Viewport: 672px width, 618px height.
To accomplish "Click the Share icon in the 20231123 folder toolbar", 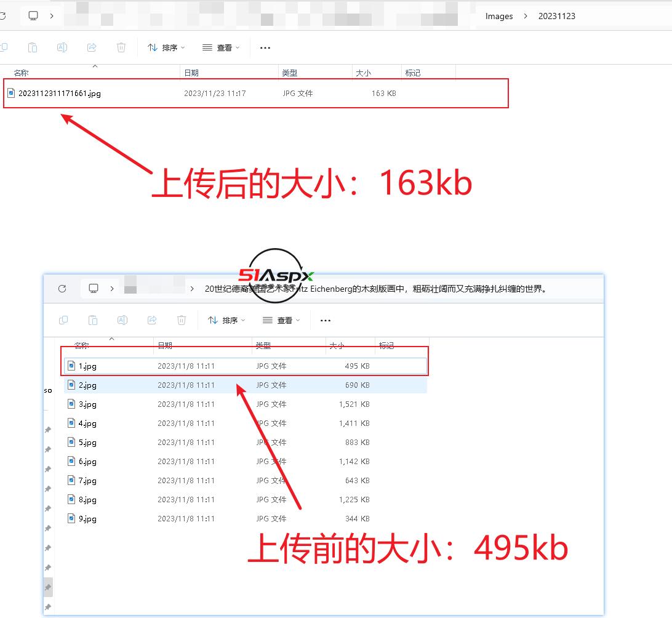I will point(92,47).
